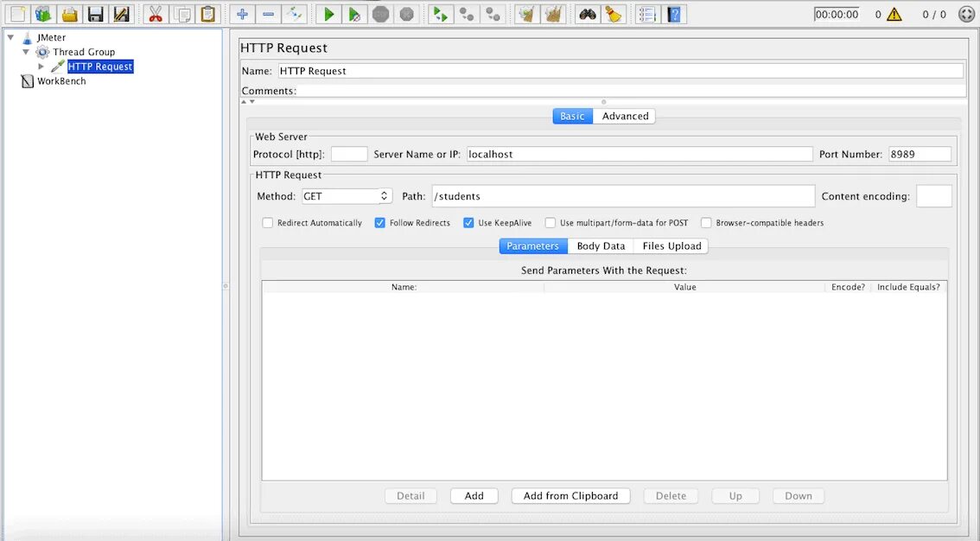Select WorkBench in the tree
Screen dimensions: 980x541
click(x=61, y=81)
